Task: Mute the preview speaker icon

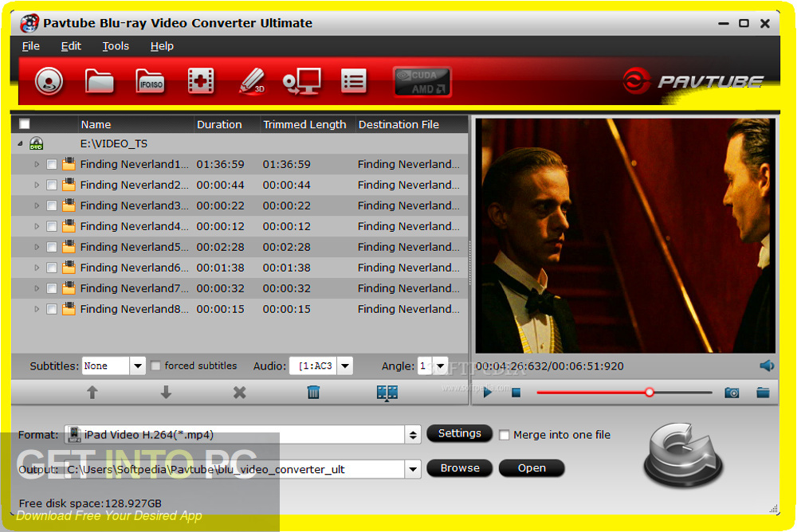Action: (767, 366)
